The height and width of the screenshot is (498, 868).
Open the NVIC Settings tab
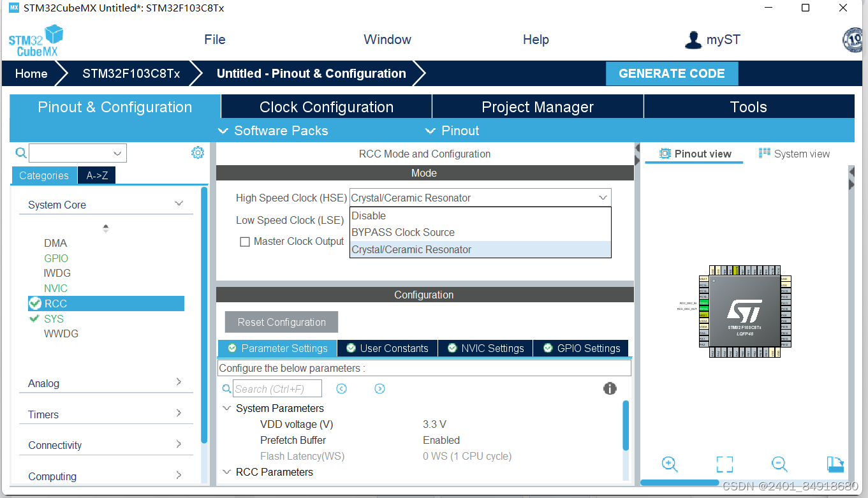click(486, 348)
